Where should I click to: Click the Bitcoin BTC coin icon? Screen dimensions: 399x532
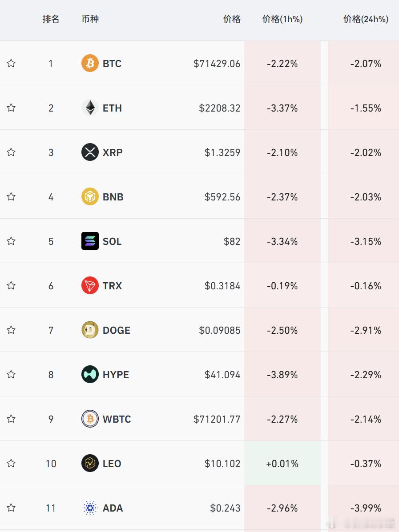coord(90,63)
